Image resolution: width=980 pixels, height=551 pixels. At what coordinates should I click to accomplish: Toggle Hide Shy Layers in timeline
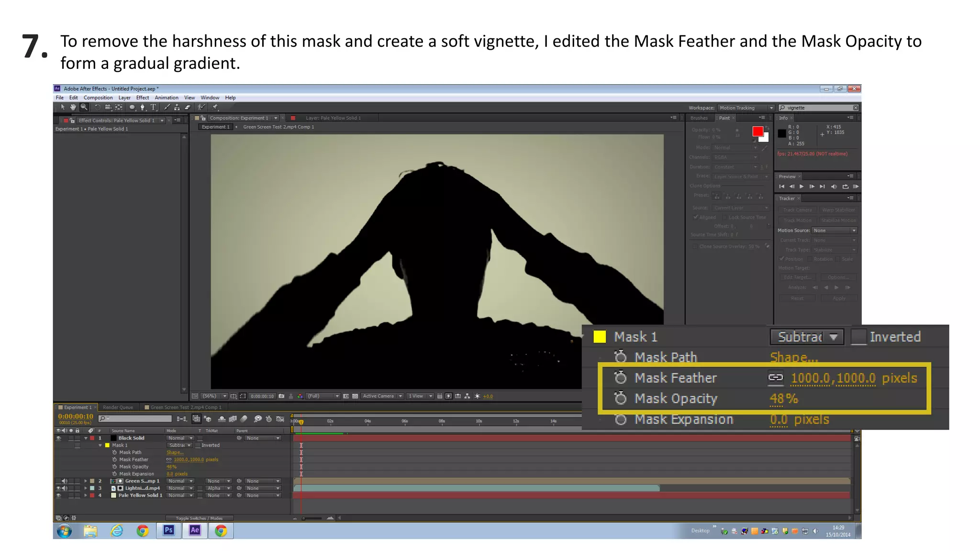point(222,419)
